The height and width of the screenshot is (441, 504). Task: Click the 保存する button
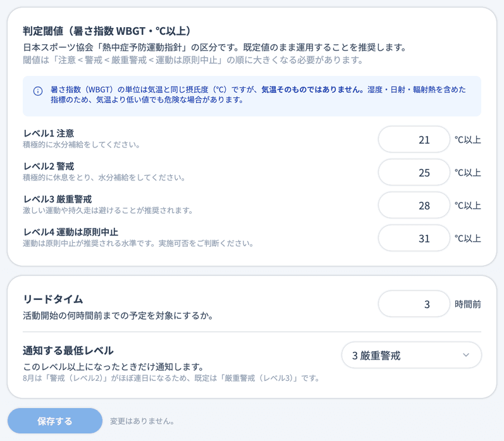coord(55,421)
